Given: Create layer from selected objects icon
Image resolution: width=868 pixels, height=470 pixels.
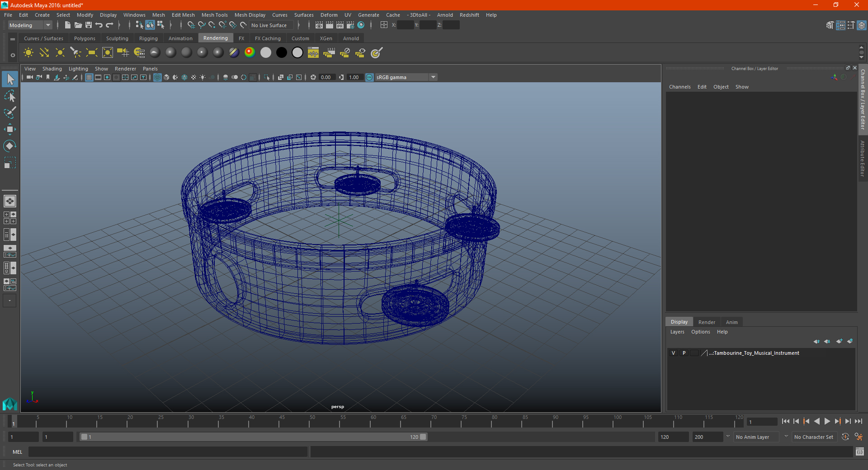Looking at the screenshot, I should (x=850, y=341).
